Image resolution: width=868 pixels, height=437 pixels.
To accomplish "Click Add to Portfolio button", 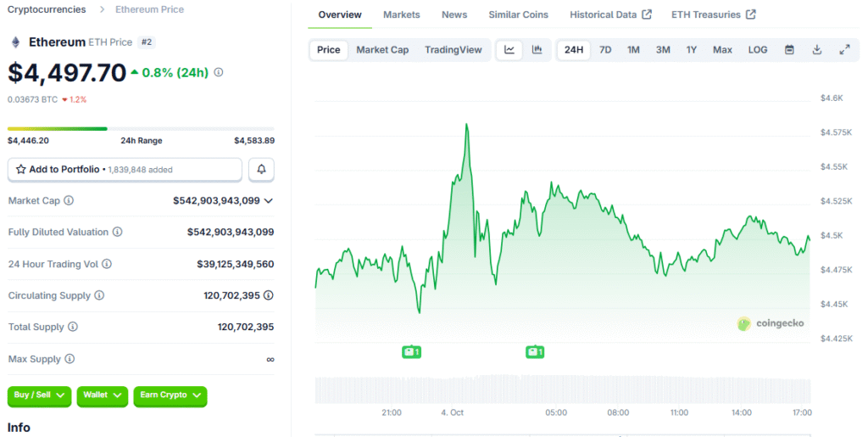I will (x=125, y=170).
